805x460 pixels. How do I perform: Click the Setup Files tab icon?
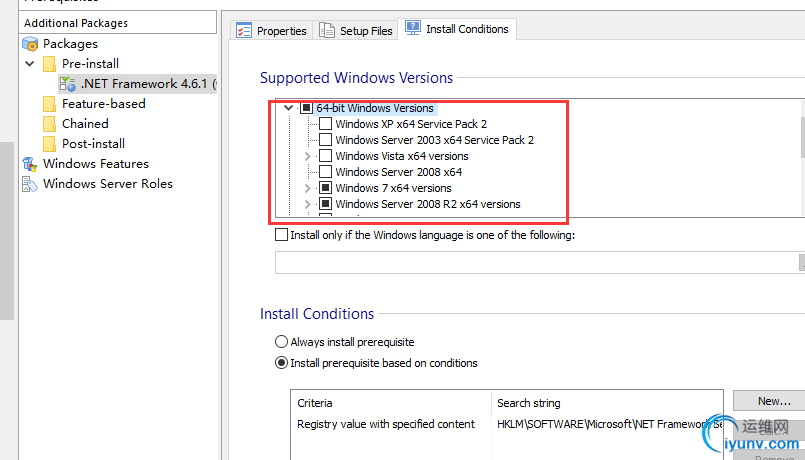[327, 30]
